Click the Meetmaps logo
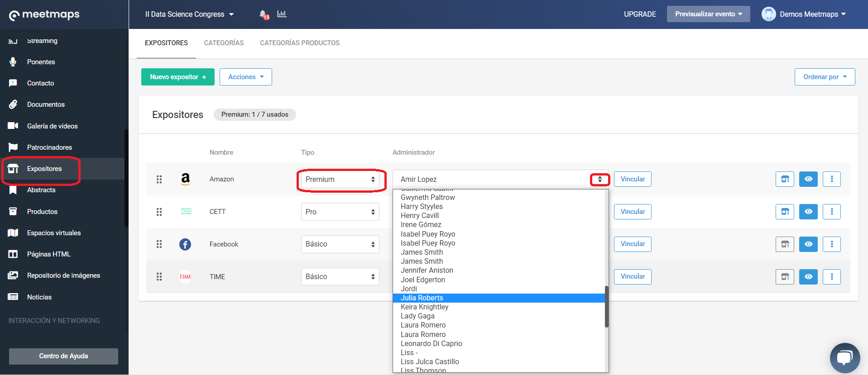This screenshot has width=868, height=375. click(44, 15)
